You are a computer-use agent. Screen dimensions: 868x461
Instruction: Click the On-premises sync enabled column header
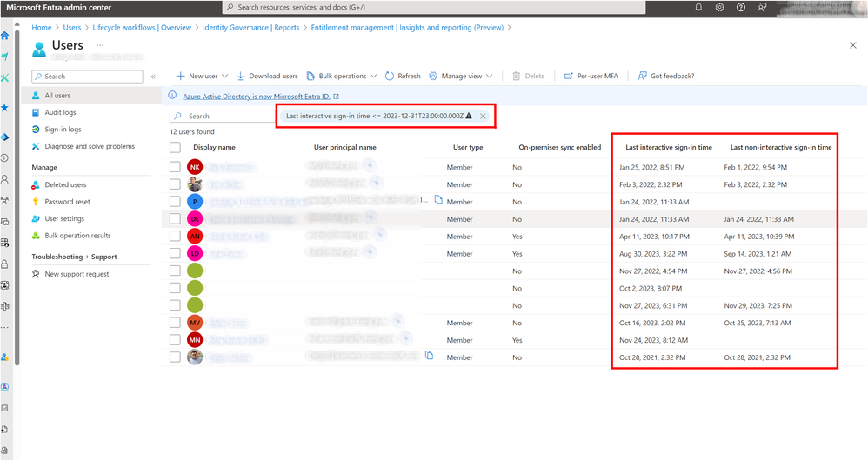coord(559,147)
